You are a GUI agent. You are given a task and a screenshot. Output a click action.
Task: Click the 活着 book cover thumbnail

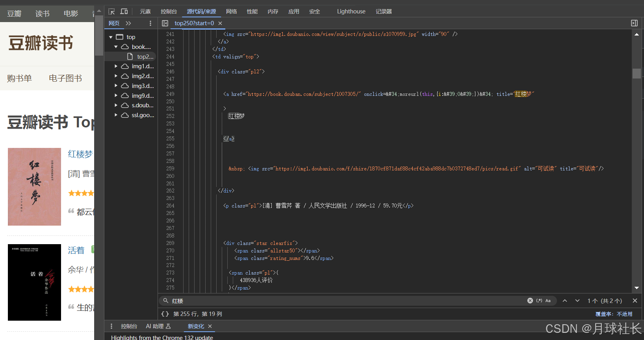pos(34,282)
